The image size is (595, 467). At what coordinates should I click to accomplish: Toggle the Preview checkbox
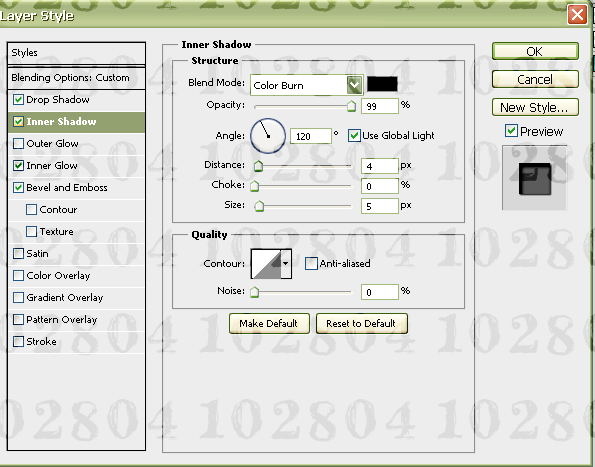511,131
